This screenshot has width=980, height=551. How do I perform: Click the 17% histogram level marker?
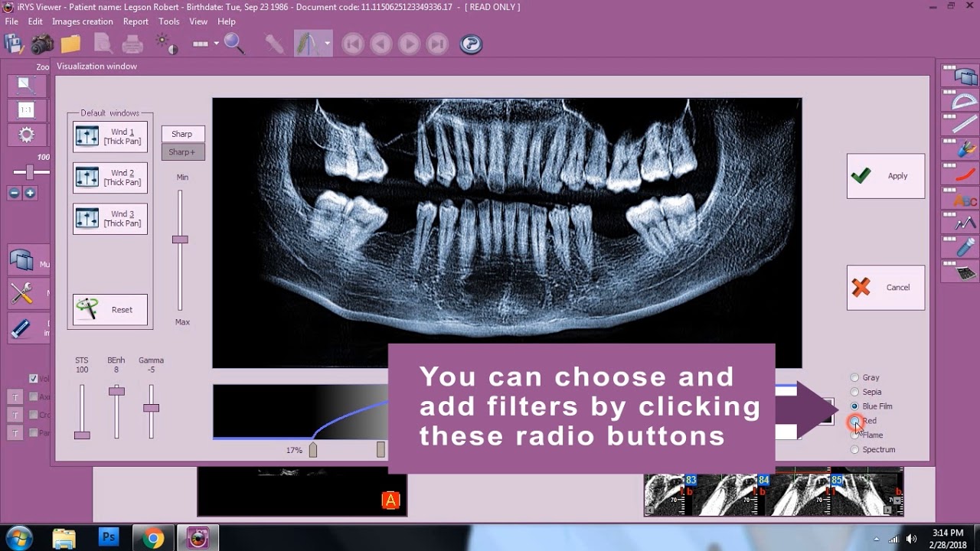[x=312, y=450]
